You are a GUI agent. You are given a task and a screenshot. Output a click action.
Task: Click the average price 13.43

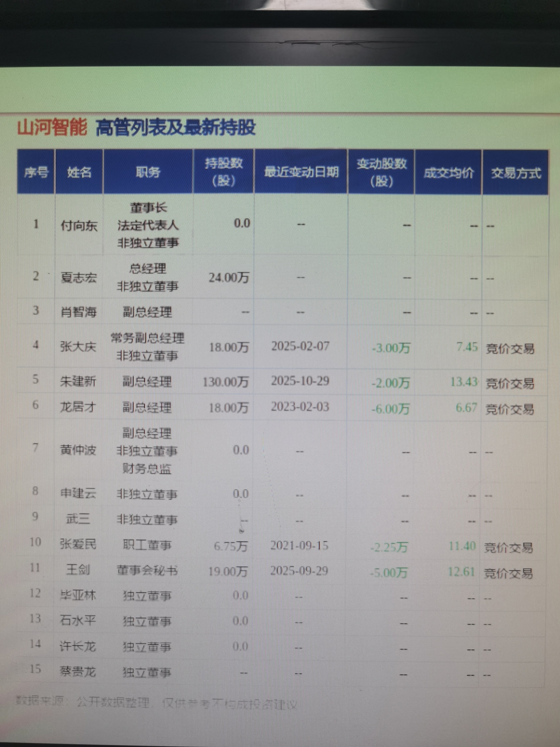pyautogui.click(x=464, y=382)
